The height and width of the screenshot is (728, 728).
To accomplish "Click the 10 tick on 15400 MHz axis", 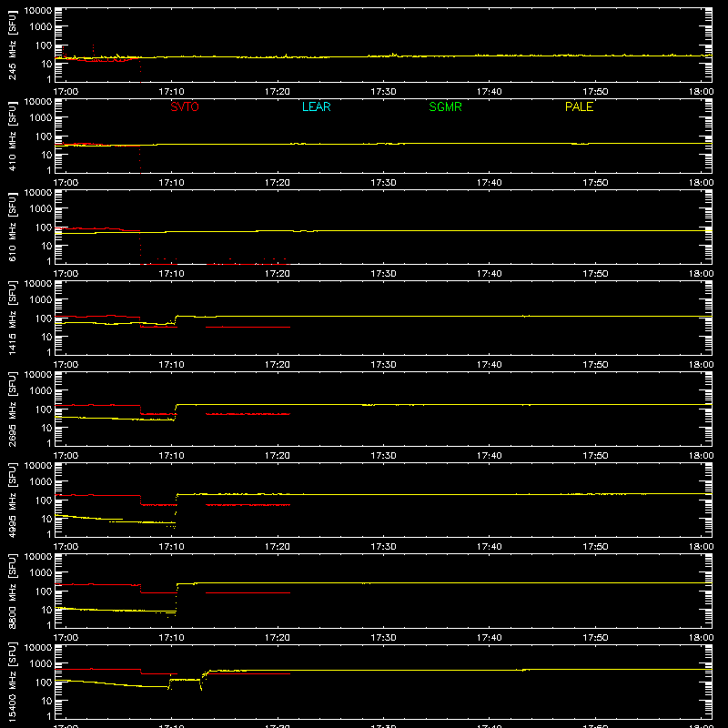I will [x=46, y=701].
